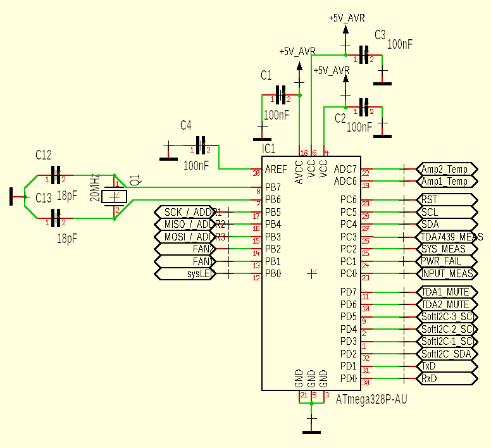Select the TDA7439_MEAS net label
491x448 pixels.
click(449, 237)
